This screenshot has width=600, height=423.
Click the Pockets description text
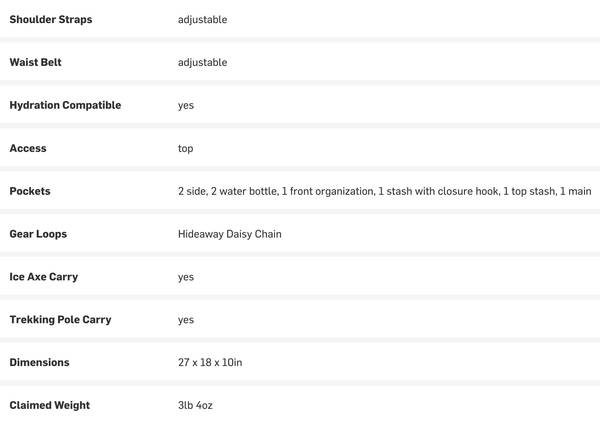coord(384,191)
